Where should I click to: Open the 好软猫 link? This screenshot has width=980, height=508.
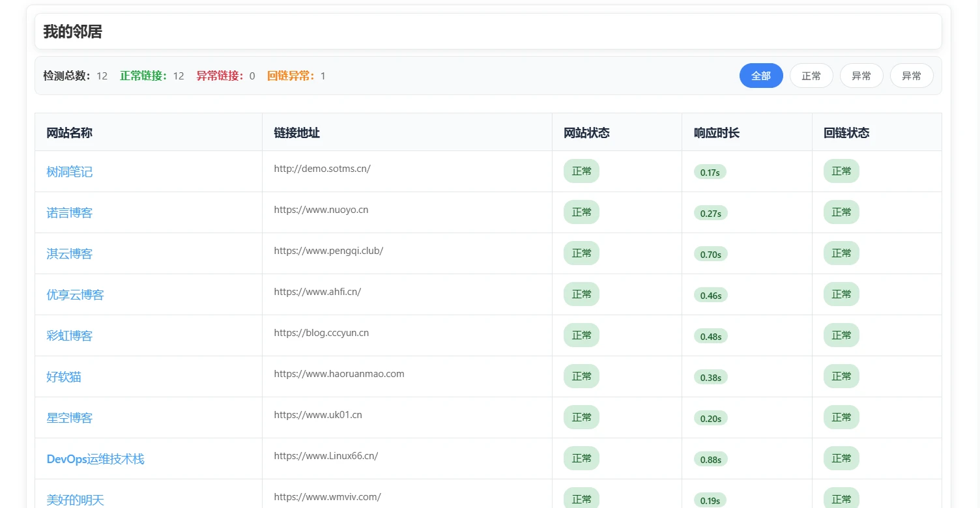[x=64, y=377]
